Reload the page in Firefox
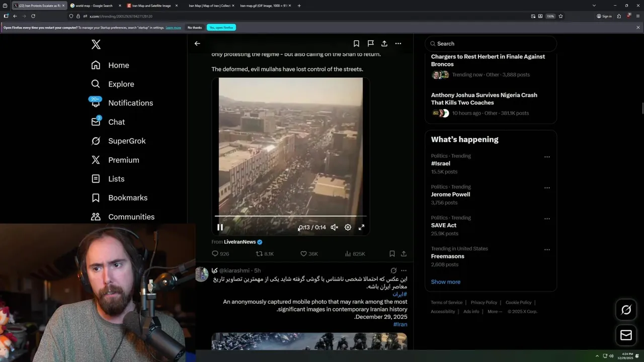 tap(33, 16)
